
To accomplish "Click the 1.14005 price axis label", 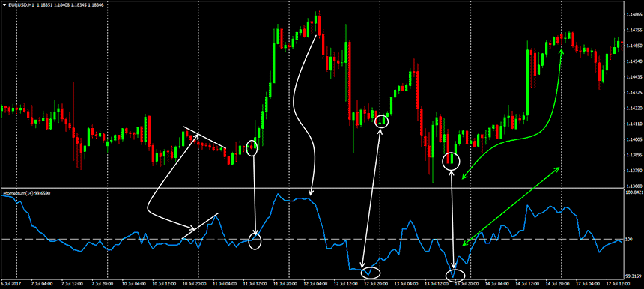I will (x=635, y=139).
